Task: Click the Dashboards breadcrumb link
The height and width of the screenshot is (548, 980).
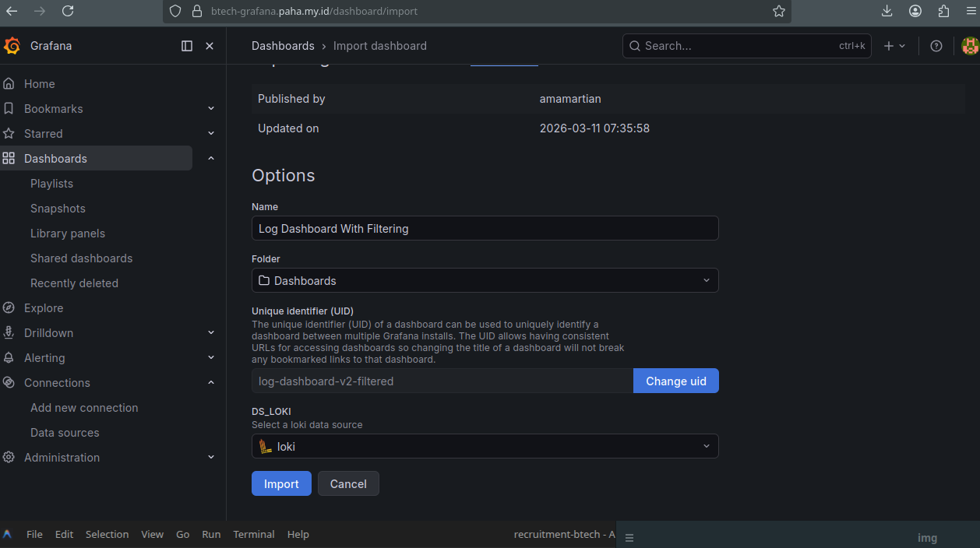Action: [283, 46]
